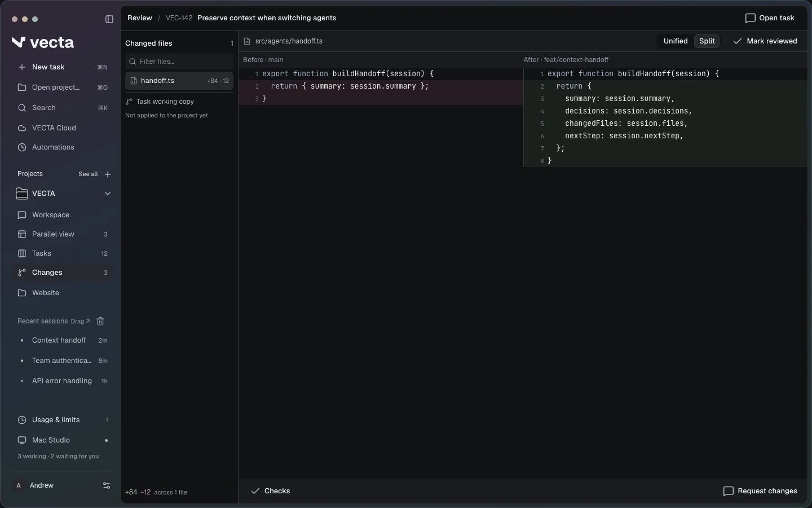Open the Website folder
The height and width of the screenshot is (508, 812).
(62, 293)
